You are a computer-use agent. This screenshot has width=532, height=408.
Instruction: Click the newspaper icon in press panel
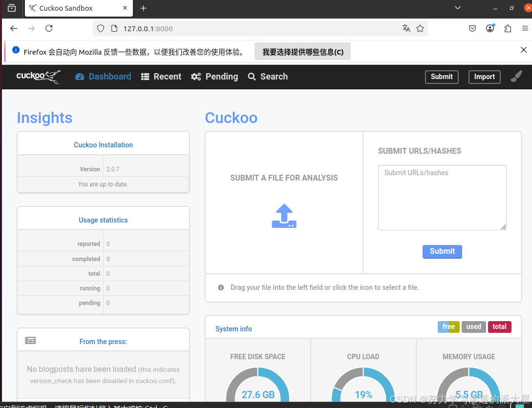[x=30, y=341]
